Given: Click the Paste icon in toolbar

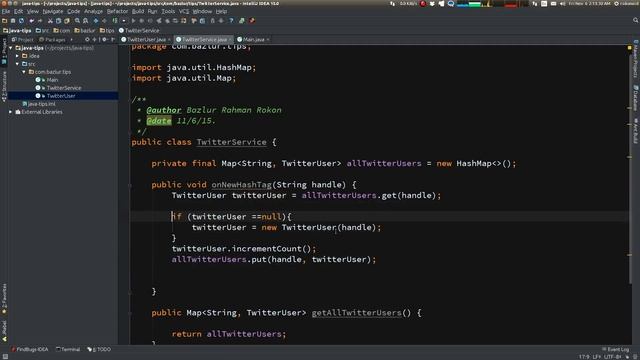Looking at the screenshot, I should click(x=67, y=21).
